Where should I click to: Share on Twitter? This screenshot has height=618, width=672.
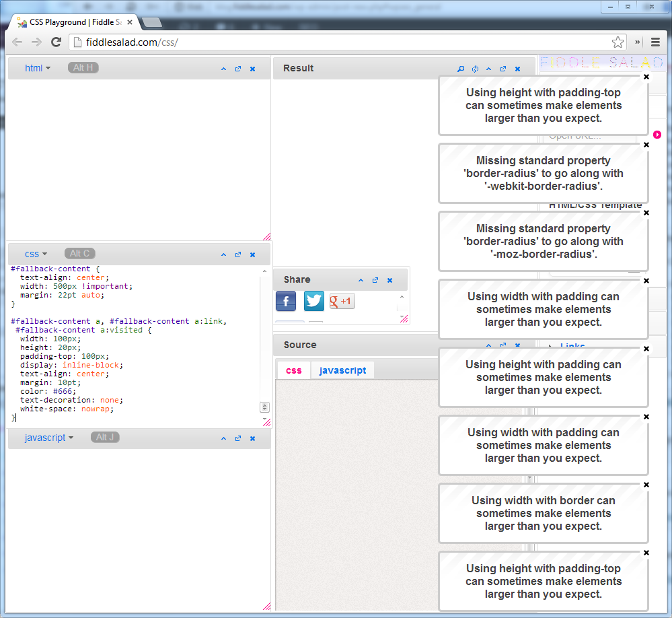click(314, 301)
